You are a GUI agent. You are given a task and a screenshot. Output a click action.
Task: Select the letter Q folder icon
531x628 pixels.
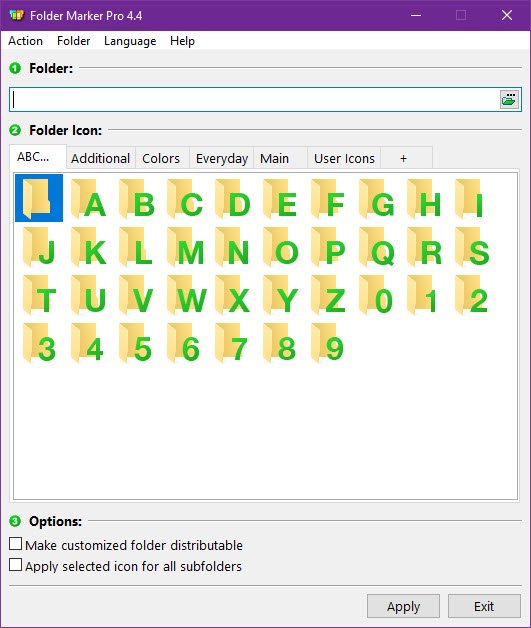pyautogui.click(x=375, y=246)
